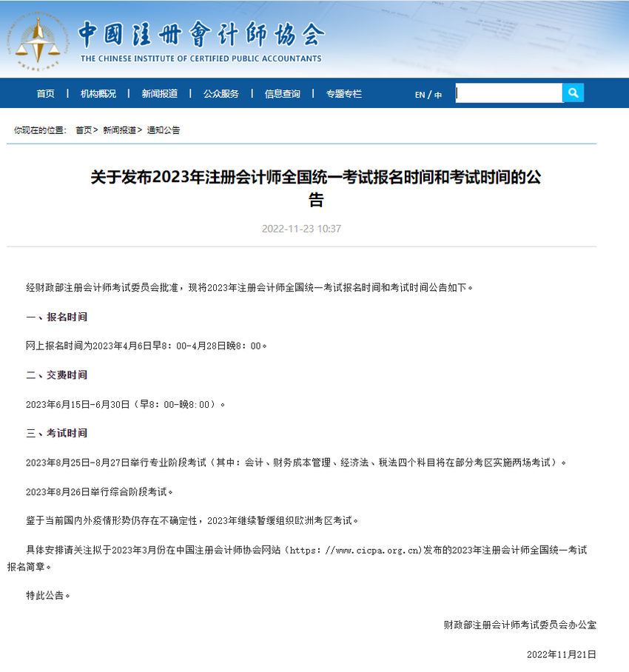Go to 通知公告 in the breadcrumb

click(x=164, y=130)
